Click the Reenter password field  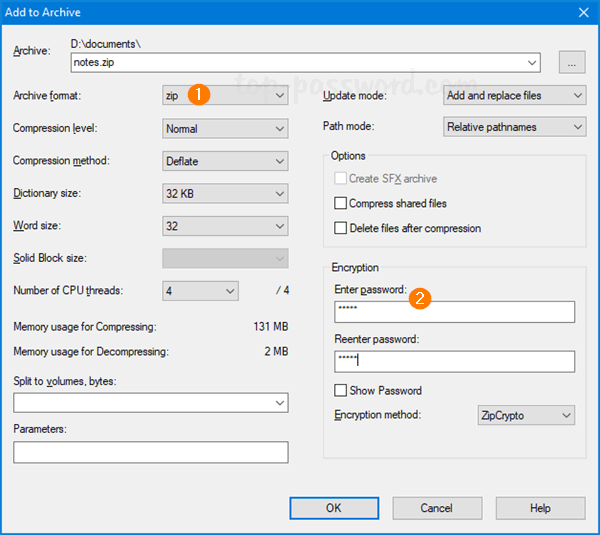pos(454,361)
